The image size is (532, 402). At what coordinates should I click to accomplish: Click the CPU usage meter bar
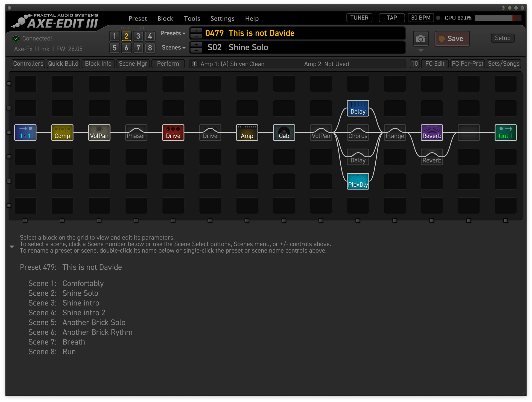click(498, 18)
